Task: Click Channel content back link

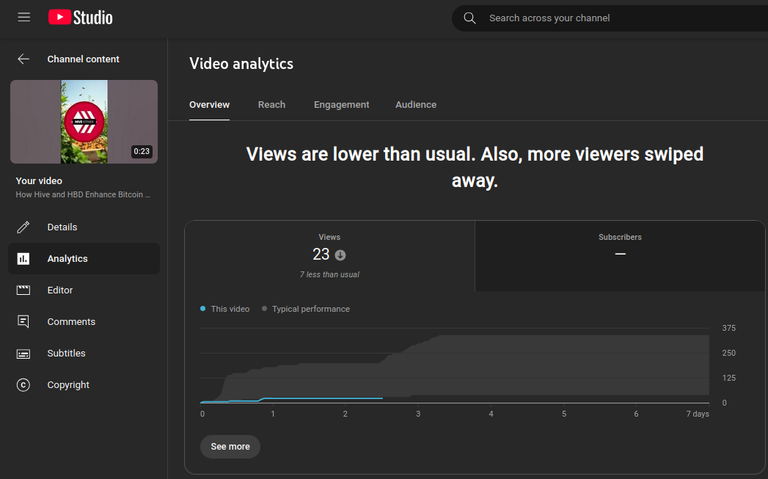Action: pos(83,59)
